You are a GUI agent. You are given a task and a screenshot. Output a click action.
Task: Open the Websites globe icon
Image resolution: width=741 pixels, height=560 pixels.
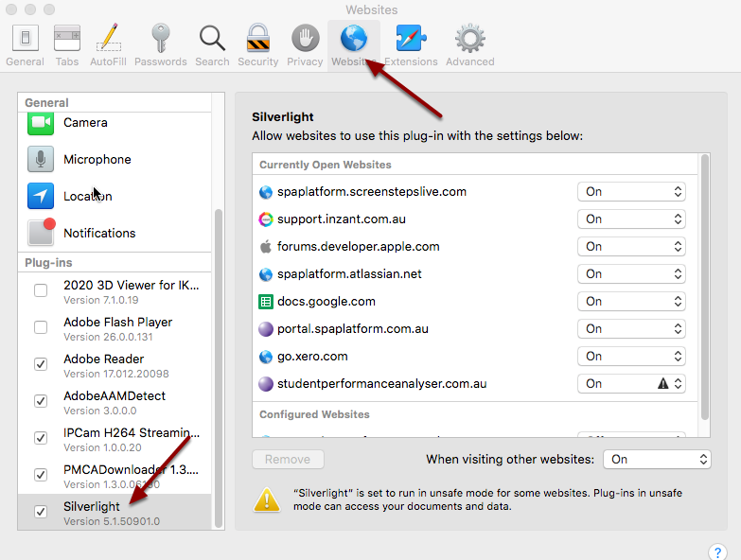click(x=354, y=38)
